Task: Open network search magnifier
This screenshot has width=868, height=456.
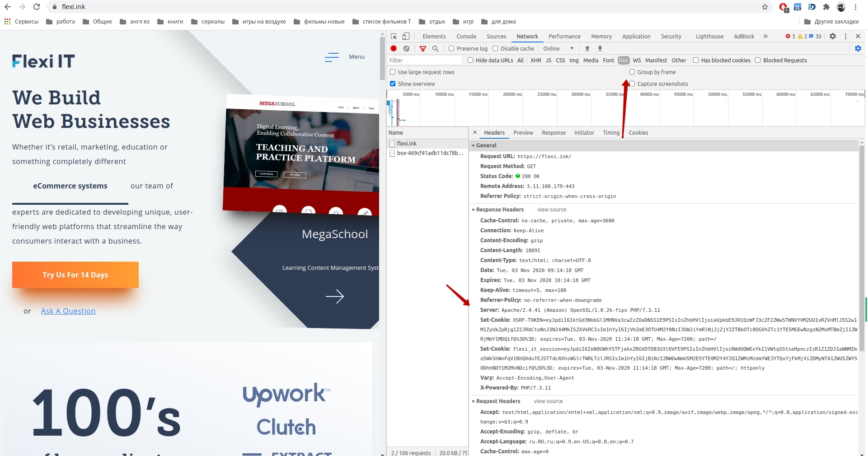Action: click(435, 48)
